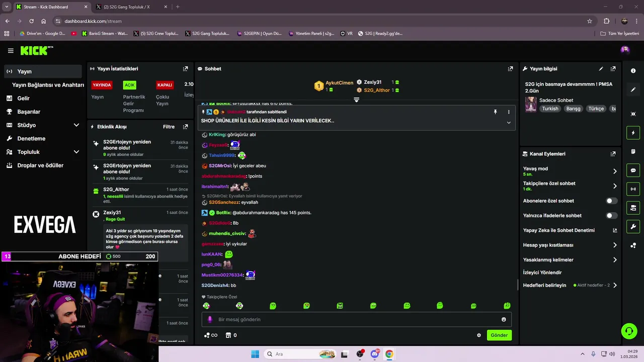This screenshot has width=644, height=362.
Task: Click the shop icon below chat input
Action: coord(228,335)
